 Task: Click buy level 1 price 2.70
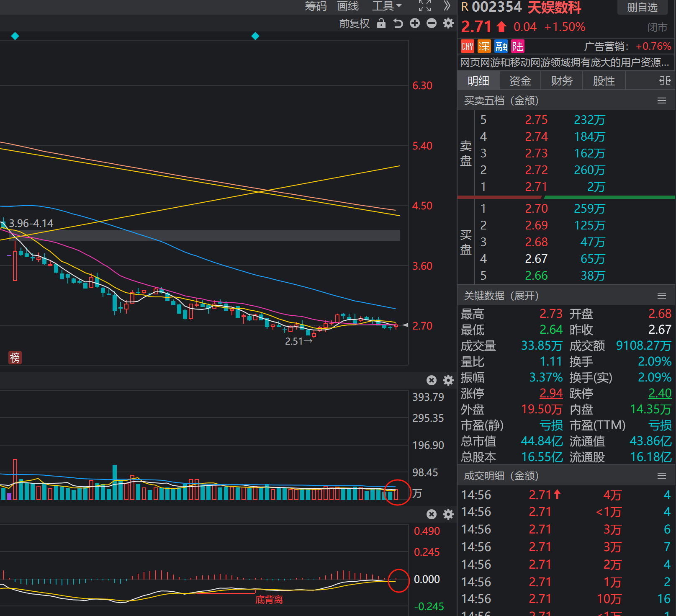point(536,209)
